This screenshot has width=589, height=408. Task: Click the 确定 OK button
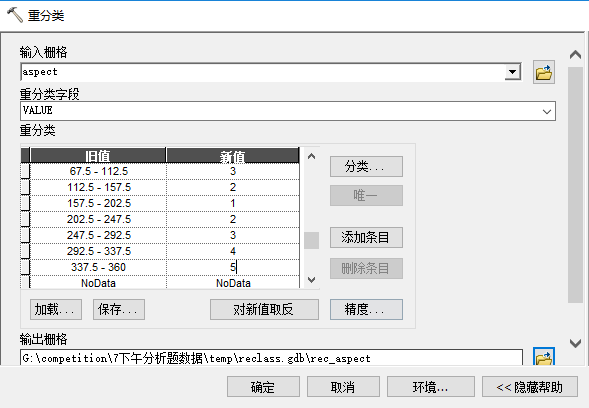[x=263, y=387]
